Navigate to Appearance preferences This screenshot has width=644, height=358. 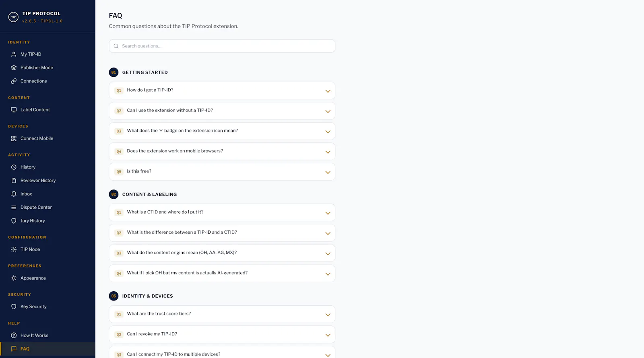[47, 278]
